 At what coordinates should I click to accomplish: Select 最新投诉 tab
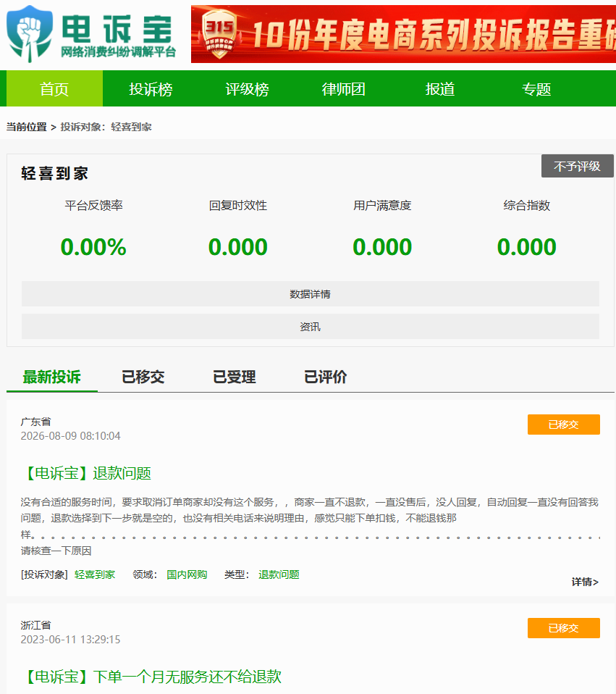point(51,377)
